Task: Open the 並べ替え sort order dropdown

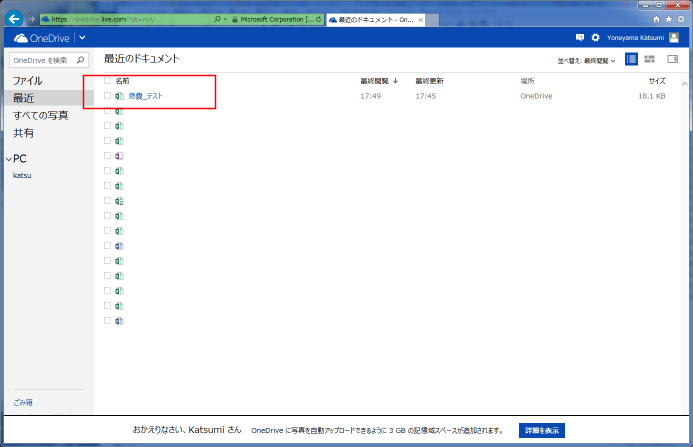Action: (x=587, y=61)
